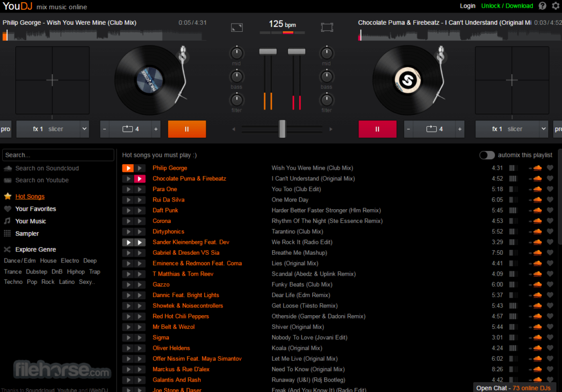This screenshot has width=562, height=392.
Task: Choose the Dubstep genre
Action: [x=37, y=272]
